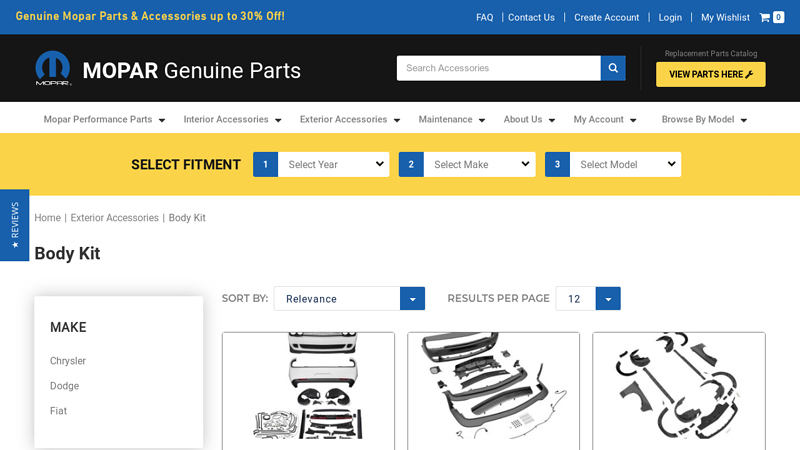The image size is (800, 450).
Task: Filter by Dodge make
Action: [x=64, y=386]
